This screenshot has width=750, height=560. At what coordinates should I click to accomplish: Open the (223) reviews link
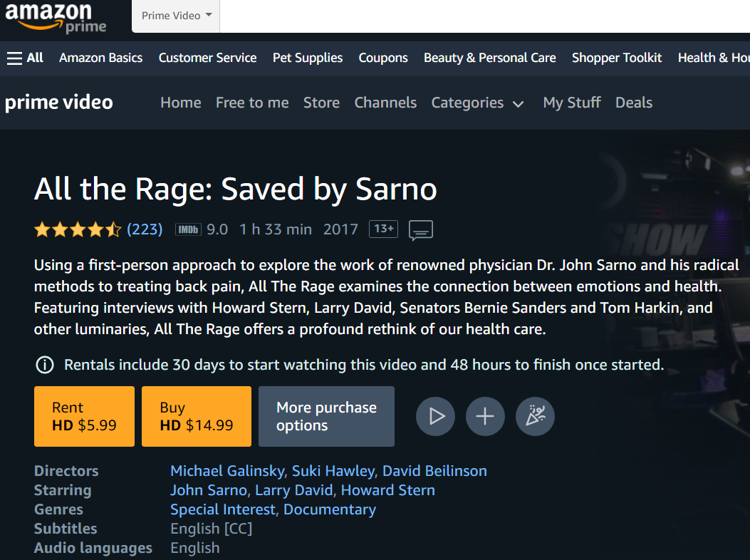[x=145, y=229]
